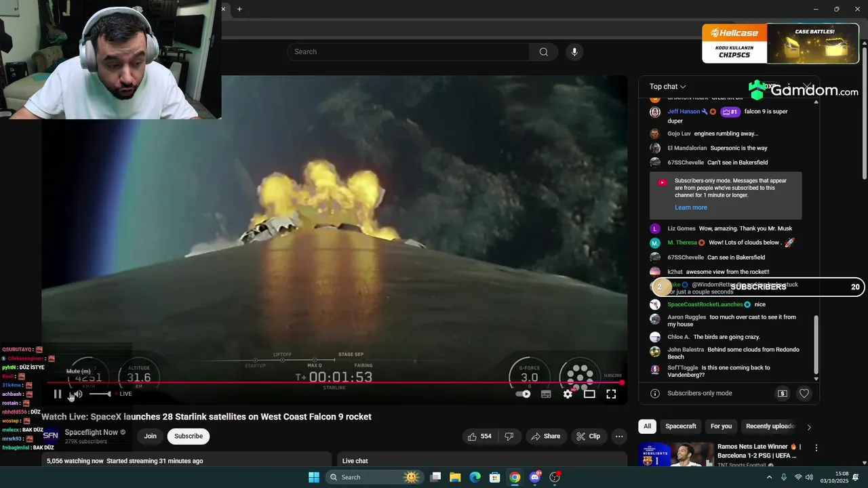This screenshot has height=488, width=868.
Task: Adjust the video volume slider
Action: point(100,394)
